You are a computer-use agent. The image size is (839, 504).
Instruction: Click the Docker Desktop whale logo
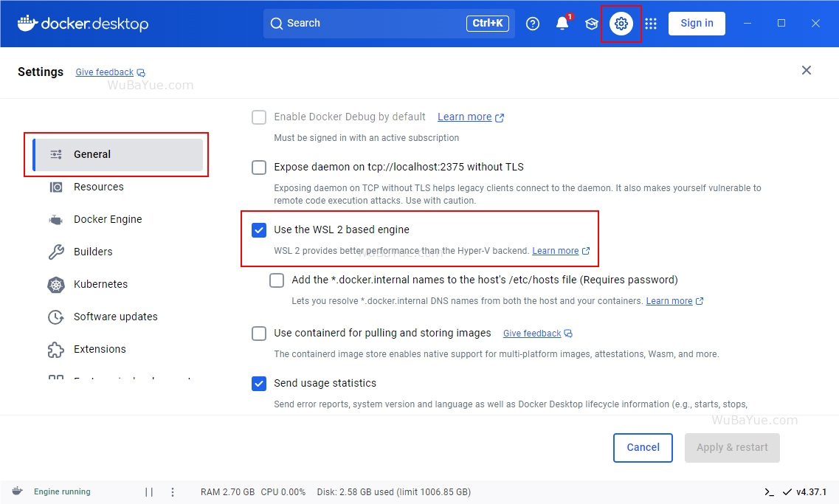(x=27, y=23)
